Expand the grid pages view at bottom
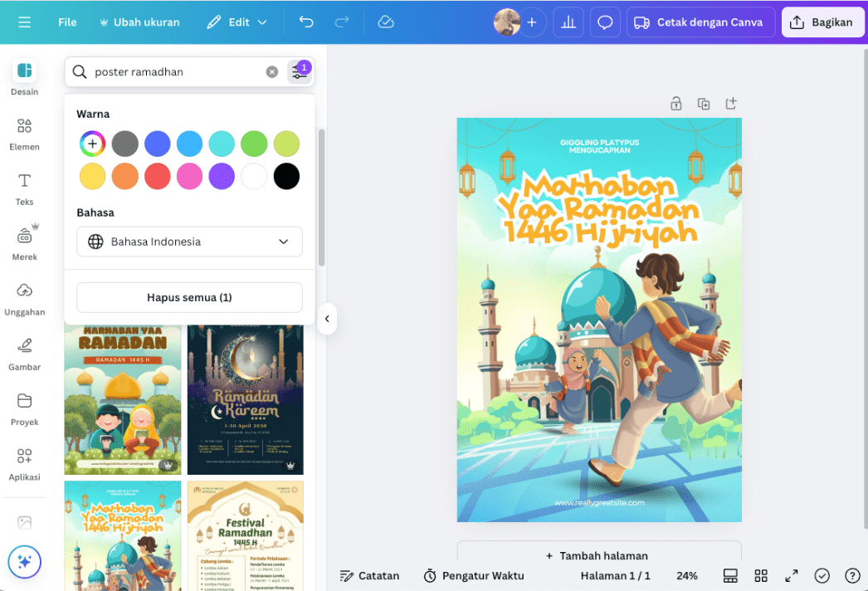868x591 pixels. click(x=761, y=575)
